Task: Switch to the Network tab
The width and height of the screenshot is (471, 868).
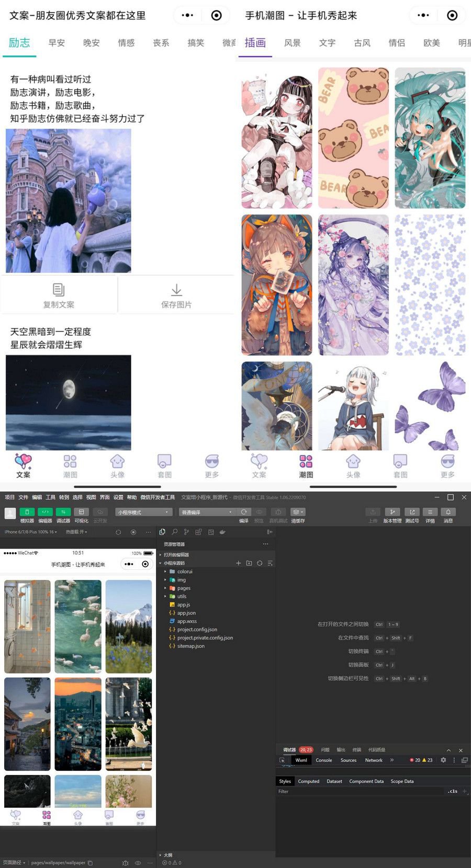Action: tap(374, 760)
